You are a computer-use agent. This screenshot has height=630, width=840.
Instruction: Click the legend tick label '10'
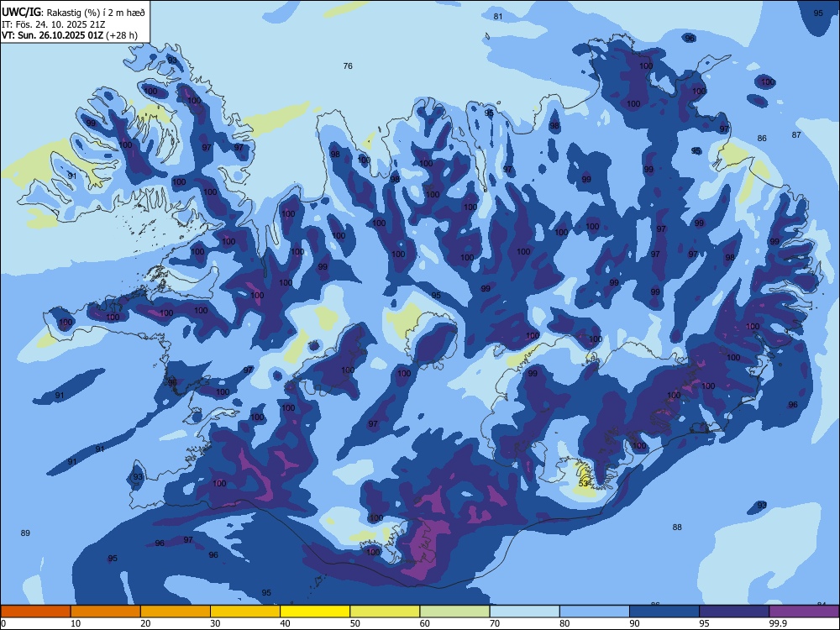(x=76, y=623)
